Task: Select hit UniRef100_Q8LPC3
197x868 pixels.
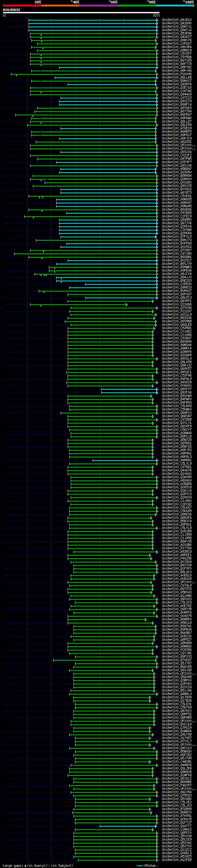Action: (x=177, y=297)
